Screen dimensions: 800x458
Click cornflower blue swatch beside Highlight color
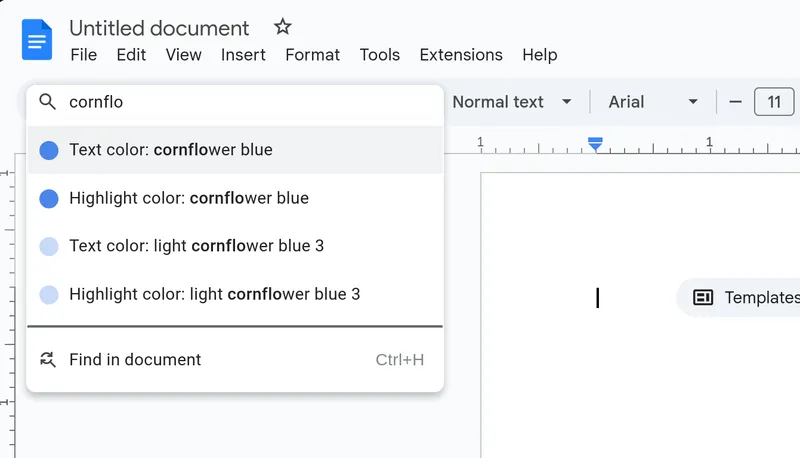tap(49, 198)
